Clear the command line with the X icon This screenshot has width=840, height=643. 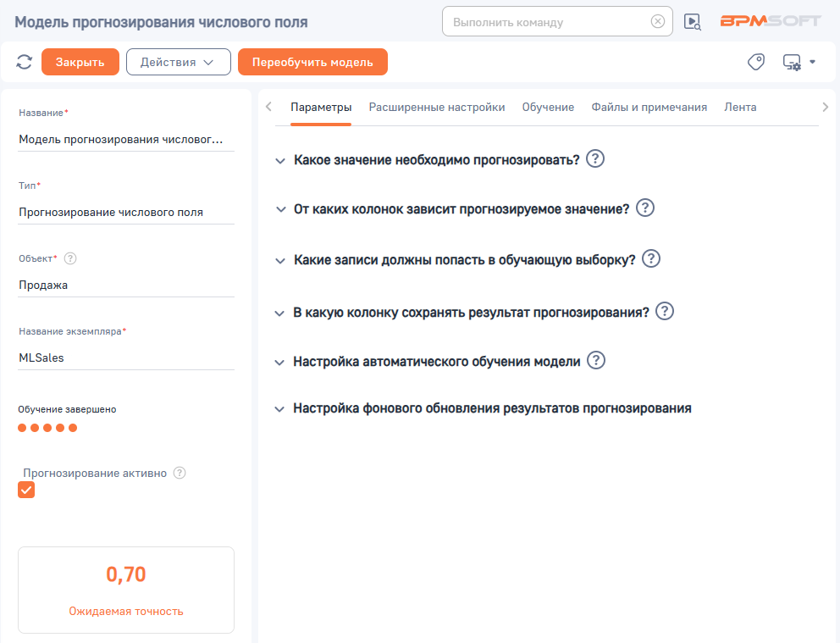pos(658,21)
